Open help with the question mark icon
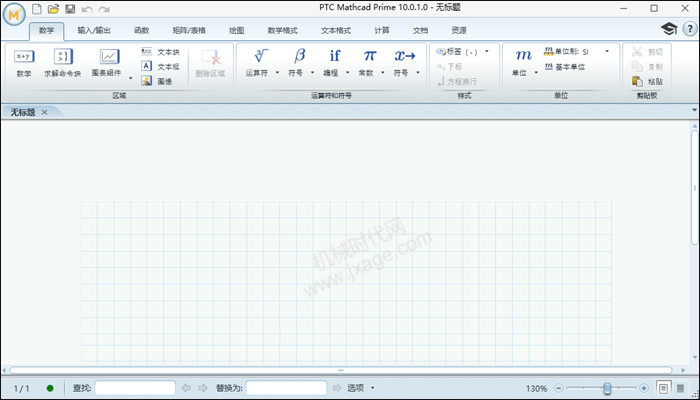This screenshot has height=400, width=700. (x=690, y=29)
